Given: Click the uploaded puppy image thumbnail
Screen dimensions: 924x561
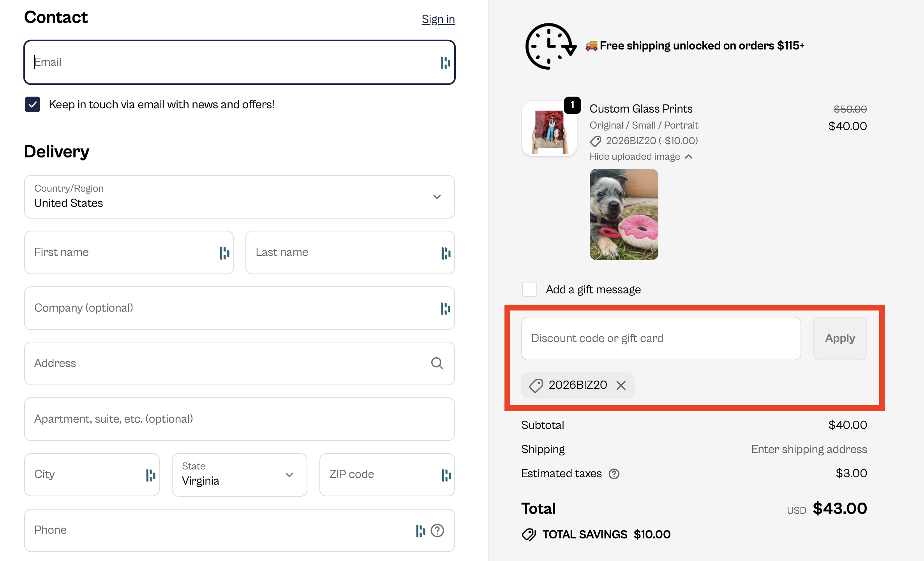Looking at the screenshot, I should click(x=624, y=214).
